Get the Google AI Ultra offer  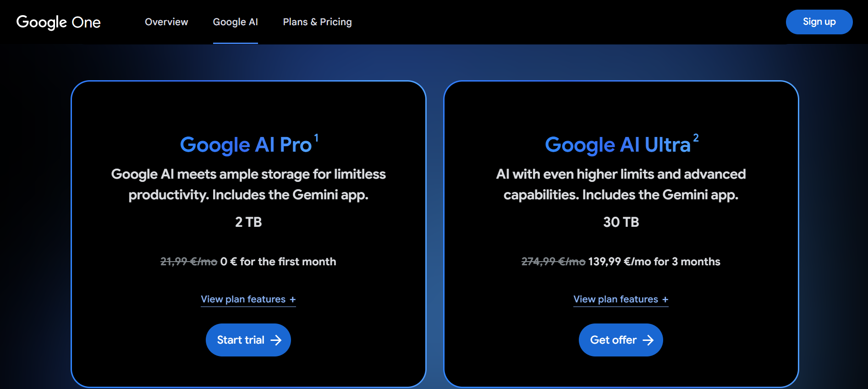[621, 340]
